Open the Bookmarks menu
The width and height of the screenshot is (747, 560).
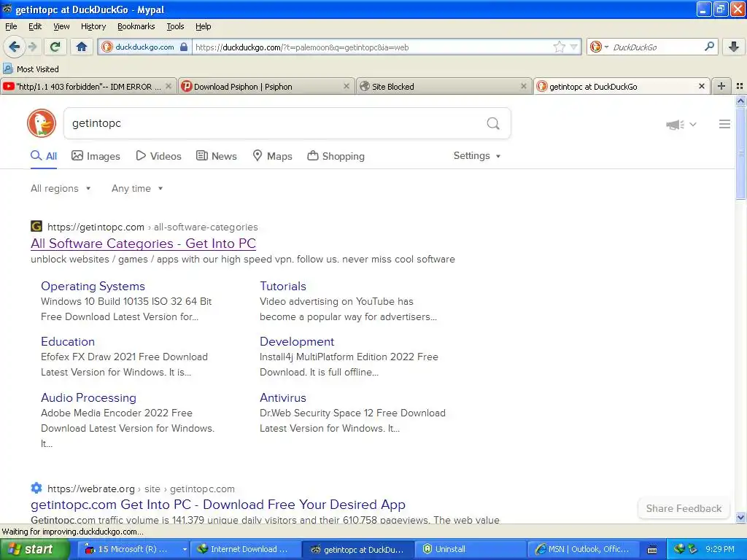[x=136, y=26]
